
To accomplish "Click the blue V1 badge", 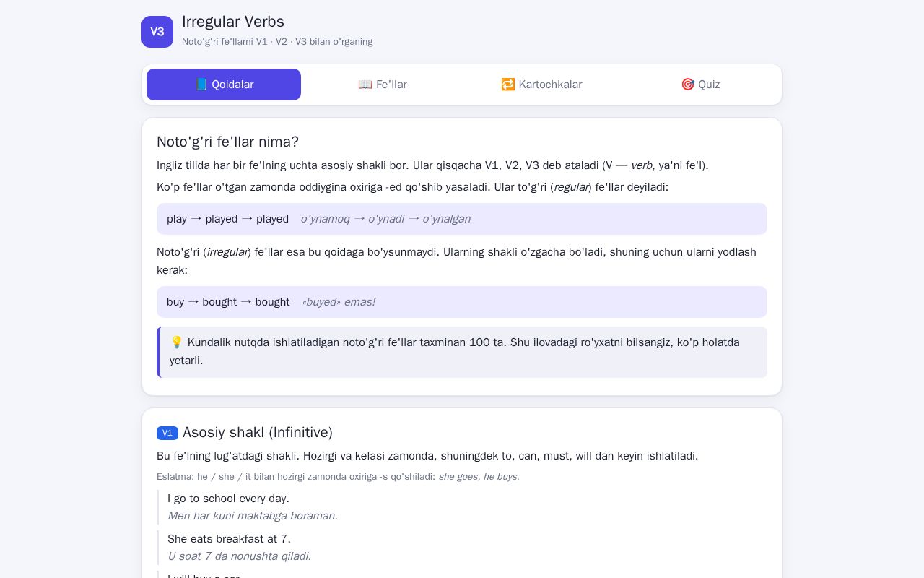I will (x=167, y=433).
